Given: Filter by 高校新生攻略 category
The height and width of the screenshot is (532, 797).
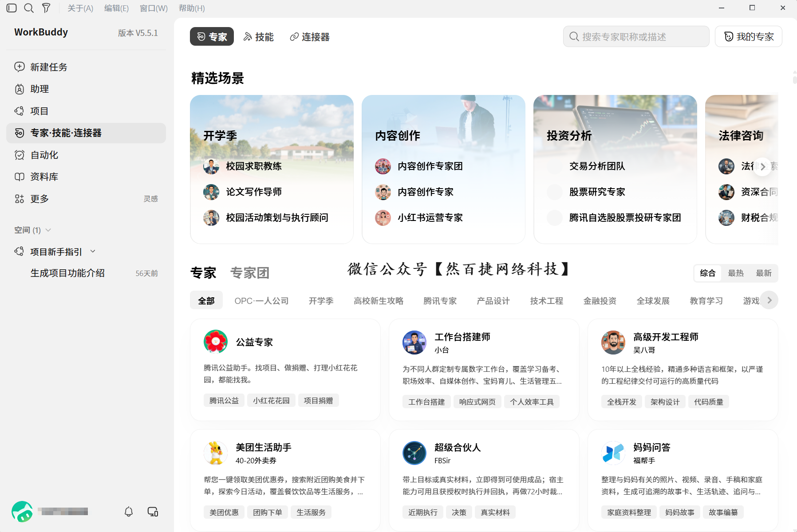Looking at the screenshot, I should (379, 301).
